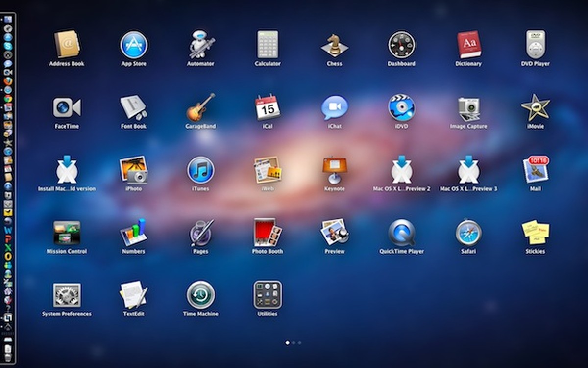This screenshot has width=588, height=368.
Task: Launch iMovie star icon
Action: [535, 107]
